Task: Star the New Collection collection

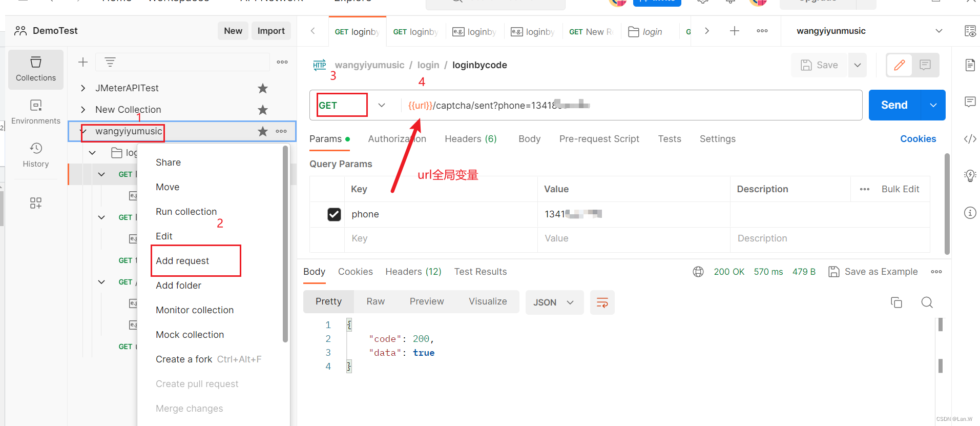Action: (263, 110)
